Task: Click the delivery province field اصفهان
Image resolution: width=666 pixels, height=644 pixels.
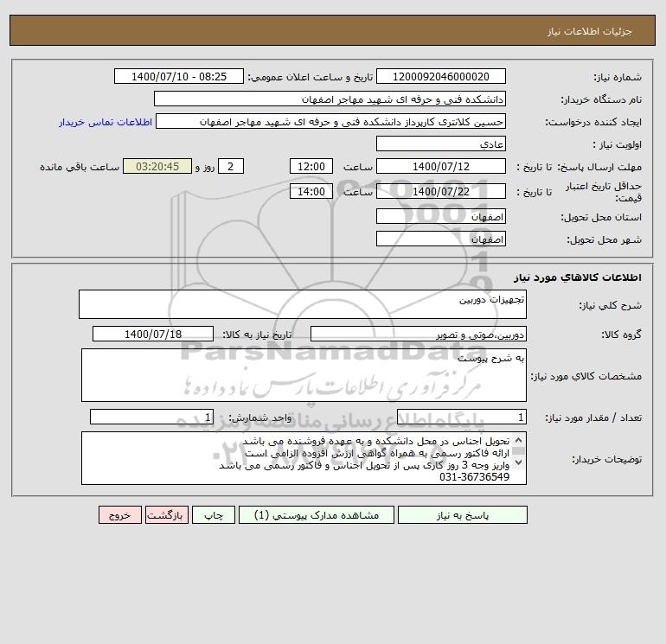Action: pyautogui.click(x=441, y=216)
